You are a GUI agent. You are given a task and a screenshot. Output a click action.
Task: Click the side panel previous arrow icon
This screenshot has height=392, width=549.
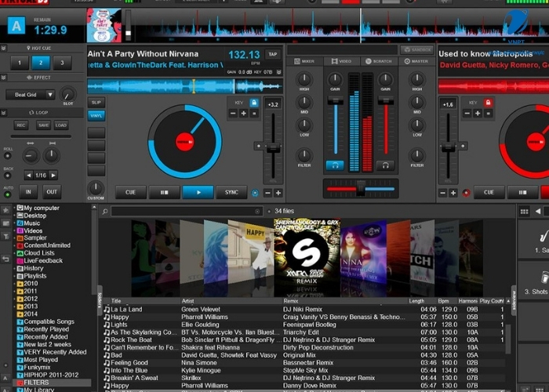538,212
